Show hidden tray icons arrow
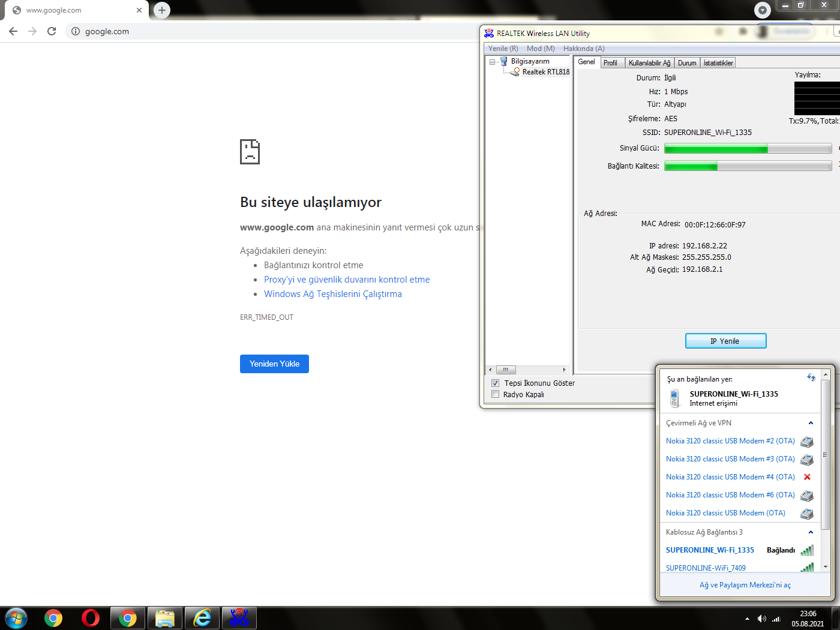The width and height of the screenshot is (840, 630). [747, 619]
